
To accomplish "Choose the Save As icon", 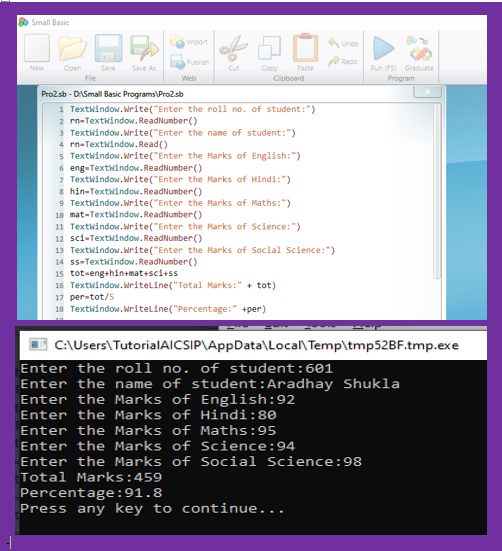I will [144, 48].
